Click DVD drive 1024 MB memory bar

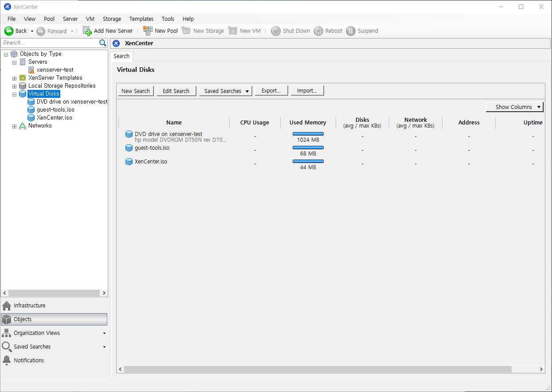[308, 134]
